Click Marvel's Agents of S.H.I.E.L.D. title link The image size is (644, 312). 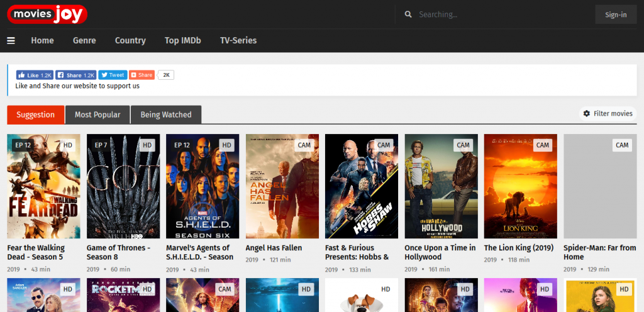(x=199, y=252)
